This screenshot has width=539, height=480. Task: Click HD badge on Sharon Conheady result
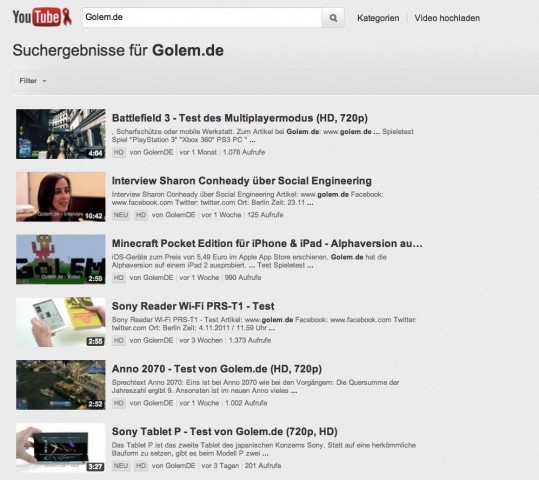141,215
